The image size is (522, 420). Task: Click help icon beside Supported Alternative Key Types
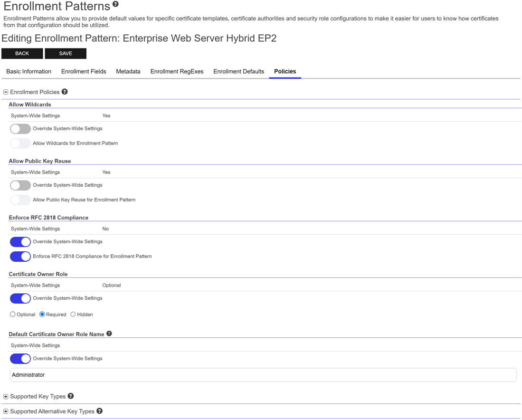(x=99, y=411)
